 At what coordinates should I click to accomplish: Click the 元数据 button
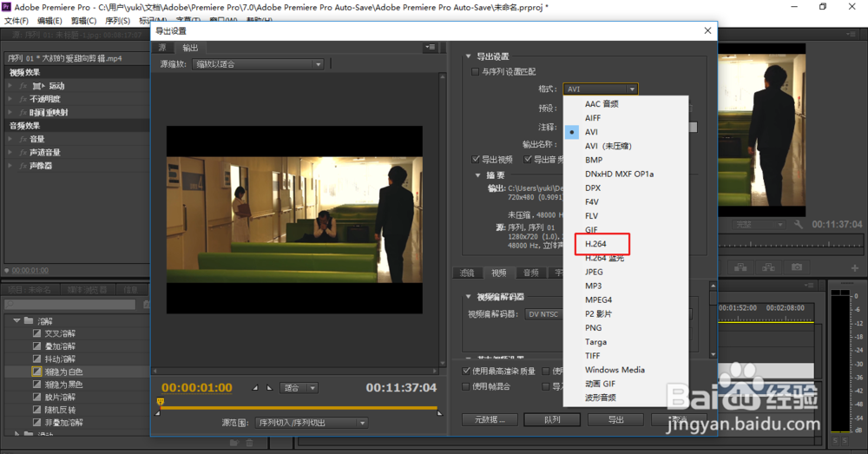pos(490,419)
